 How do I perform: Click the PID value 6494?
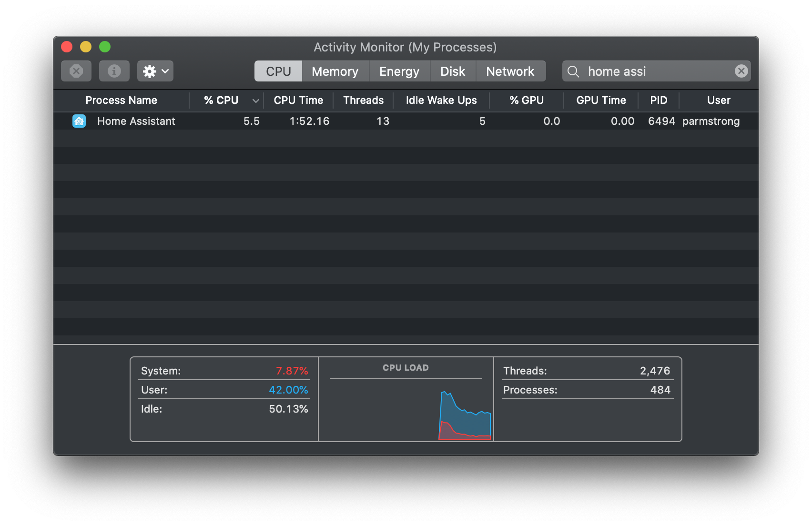[x=661, y=121]
